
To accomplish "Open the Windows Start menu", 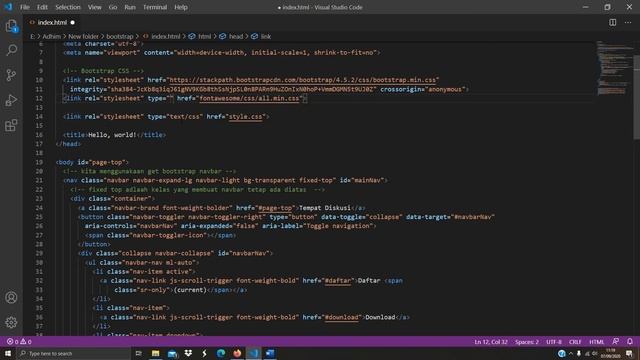I will (8, 353).
